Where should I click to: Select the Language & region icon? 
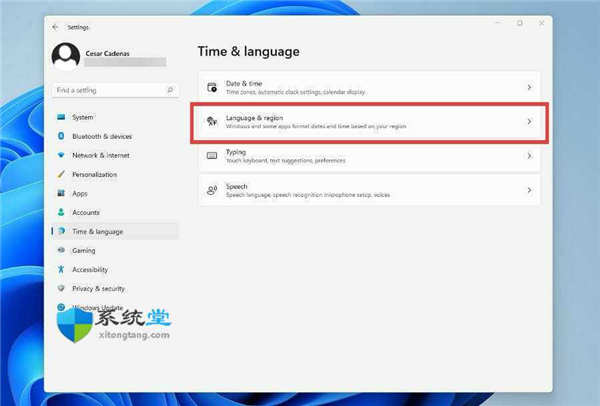point(212,121)
